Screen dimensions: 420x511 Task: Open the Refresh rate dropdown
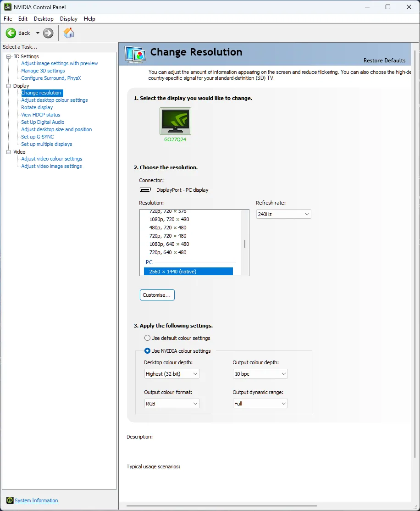[283, 214]
